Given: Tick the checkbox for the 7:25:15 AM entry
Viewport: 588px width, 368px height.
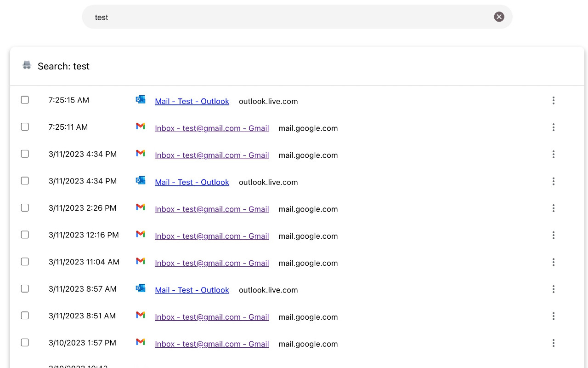Looking at the screenshot, I should click(x=25, y=100).
